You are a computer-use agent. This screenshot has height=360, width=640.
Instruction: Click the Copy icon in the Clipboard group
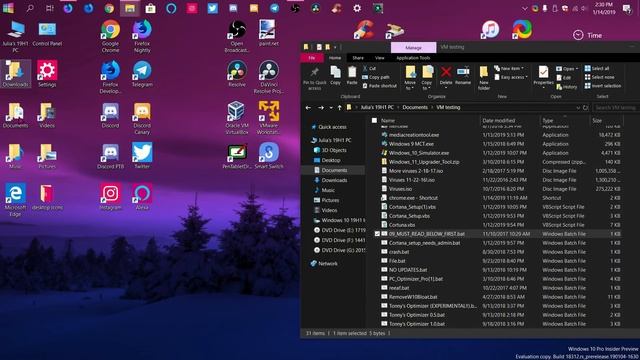point(335,72)
